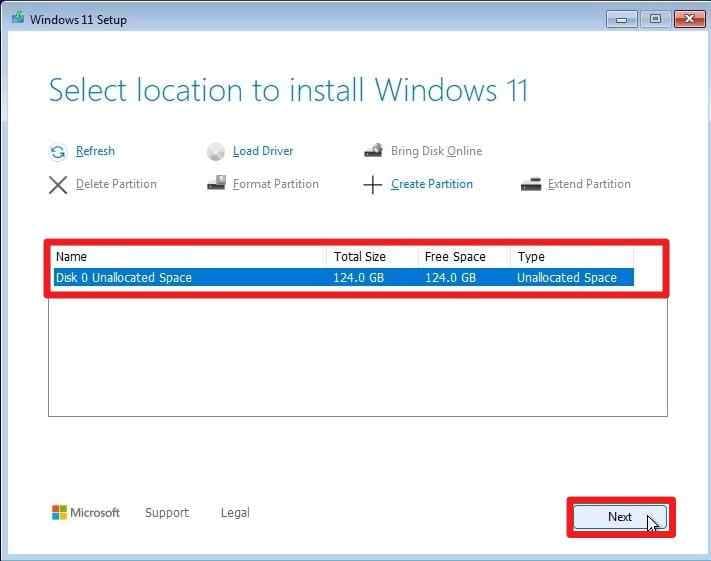Click the Bring Disk Online text link
This screenshot has height=561, width=711.
point(436,151)
